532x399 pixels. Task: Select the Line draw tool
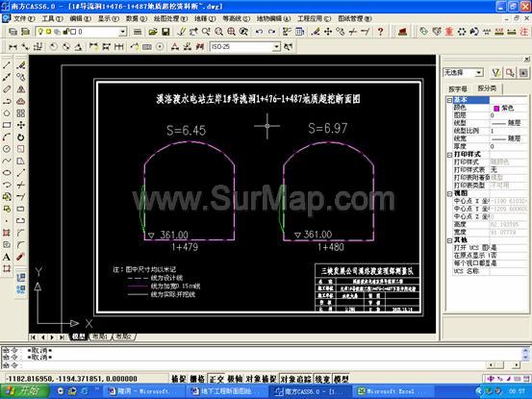click(7, 64)
